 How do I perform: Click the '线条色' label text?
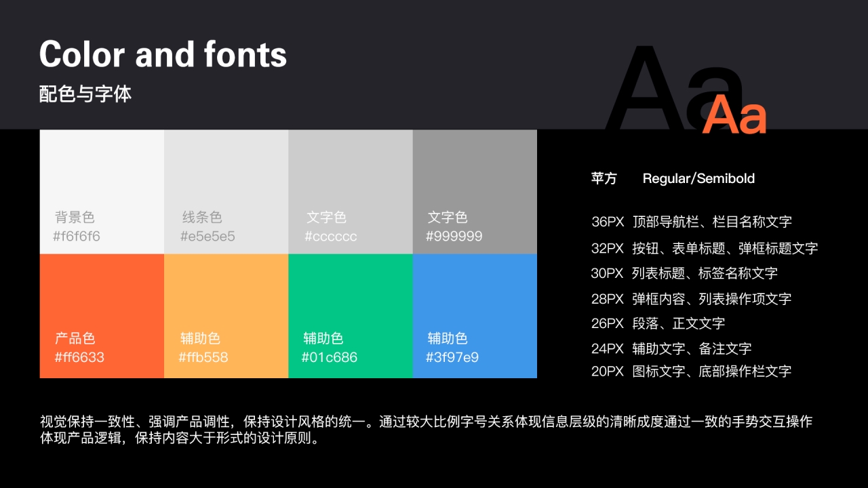202,218
